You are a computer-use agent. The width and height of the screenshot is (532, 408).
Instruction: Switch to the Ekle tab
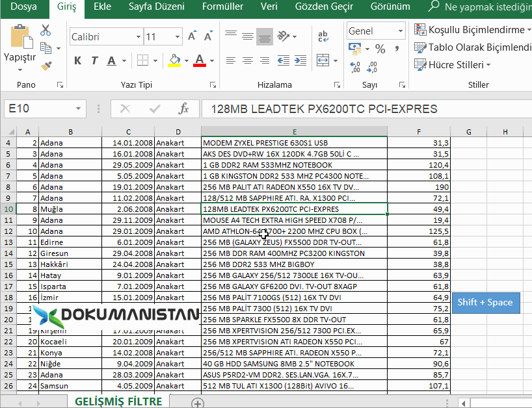[102, 6]
